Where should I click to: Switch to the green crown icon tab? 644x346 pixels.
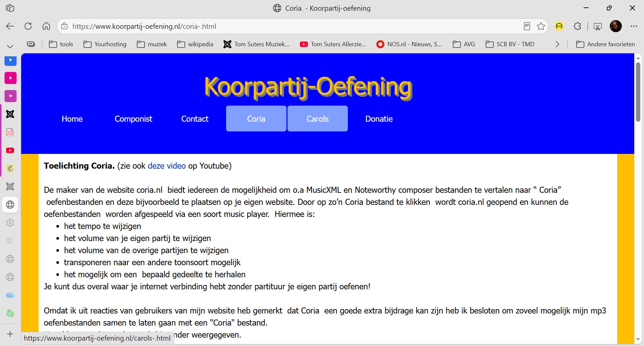coord(10,313)
